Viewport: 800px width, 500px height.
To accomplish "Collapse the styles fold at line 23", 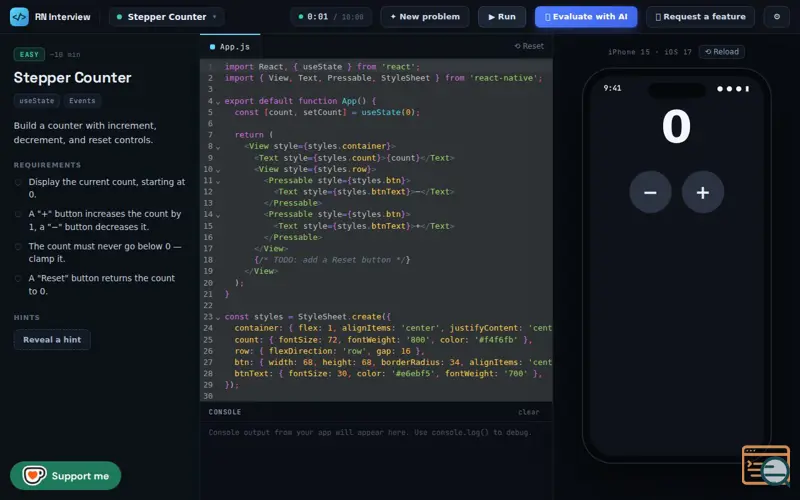I will pos(218,317).
